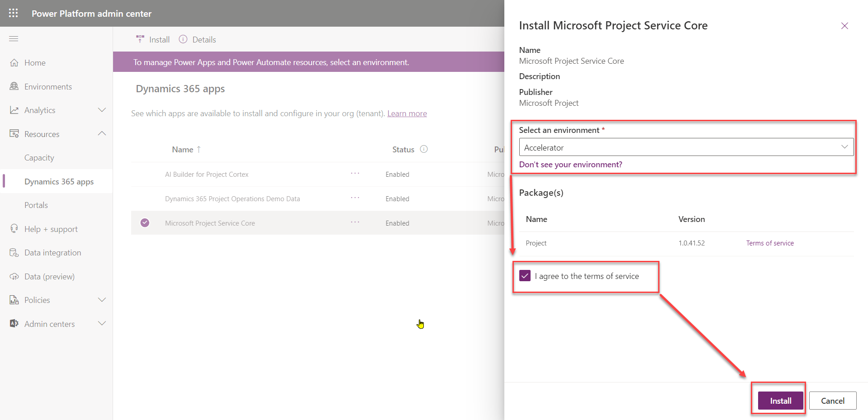Click the Status column info icon

click(424, 149)
